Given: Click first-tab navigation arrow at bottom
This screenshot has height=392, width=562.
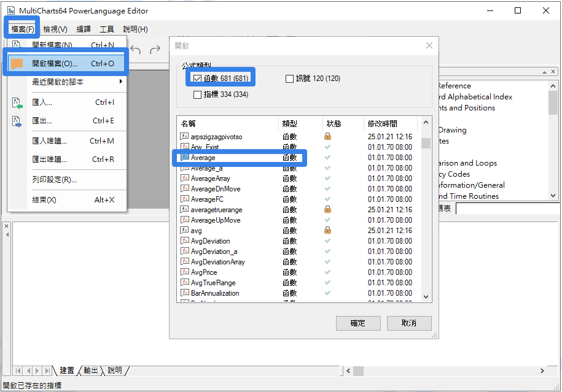Looking at the screenshot, I should [x=18, y=371].
